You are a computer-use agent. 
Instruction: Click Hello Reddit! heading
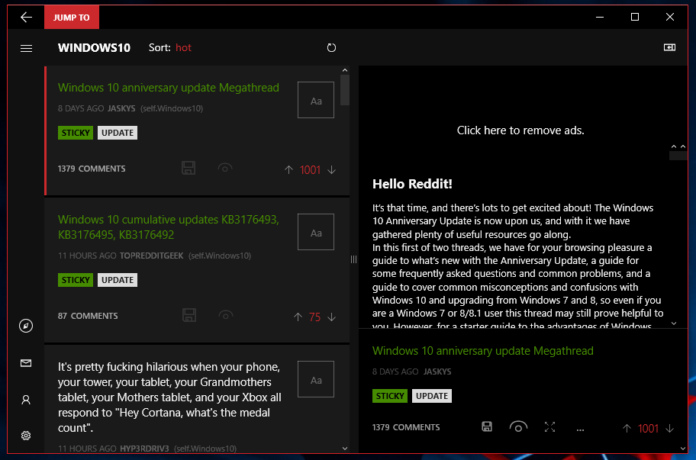(x=412, y=184)
